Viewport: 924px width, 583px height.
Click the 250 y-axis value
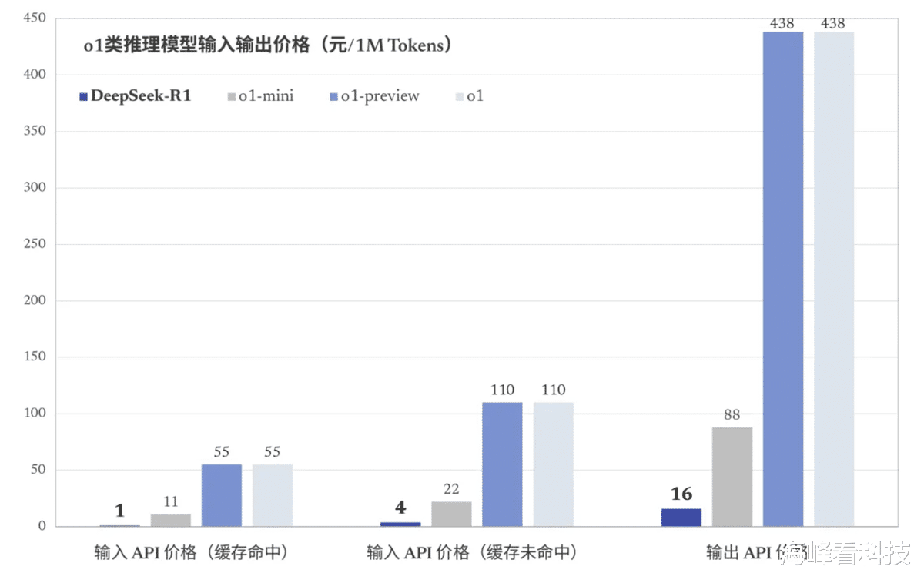click(35, 244)
